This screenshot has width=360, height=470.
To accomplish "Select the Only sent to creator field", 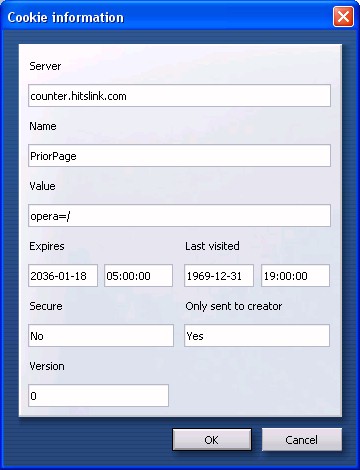I will pyautogui.click(x=257, y=336).
